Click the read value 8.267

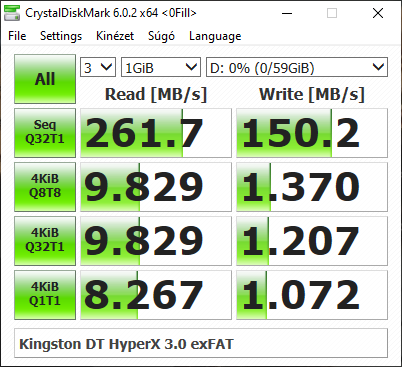pos(156,295)
